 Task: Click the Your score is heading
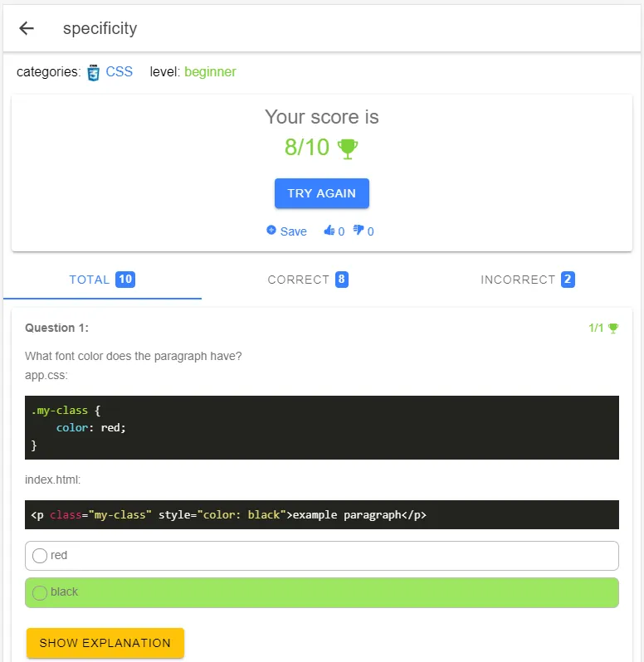tap(322, 117)
